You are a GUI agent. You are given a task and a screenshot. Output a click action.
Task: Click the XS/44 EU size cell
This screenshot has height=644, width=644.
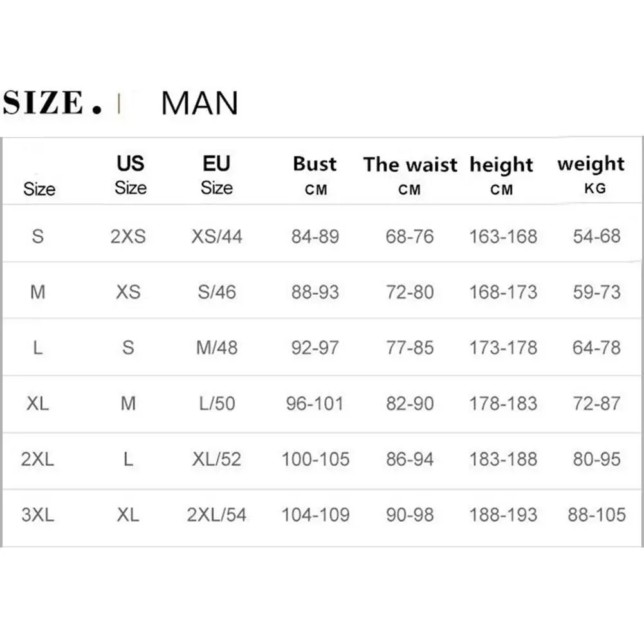coord(217,237)
